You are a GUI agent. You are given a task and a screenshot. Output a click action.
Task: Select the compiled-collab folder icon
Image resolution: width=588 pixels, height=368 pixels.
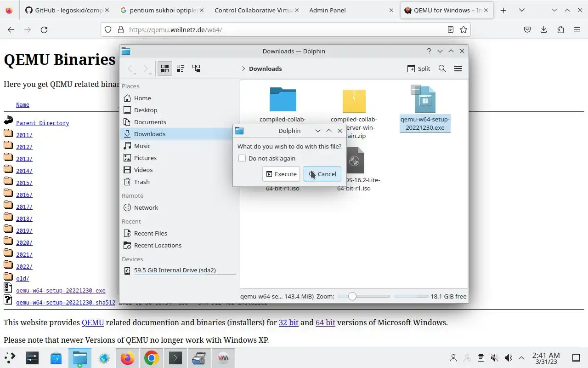point(283,99)
